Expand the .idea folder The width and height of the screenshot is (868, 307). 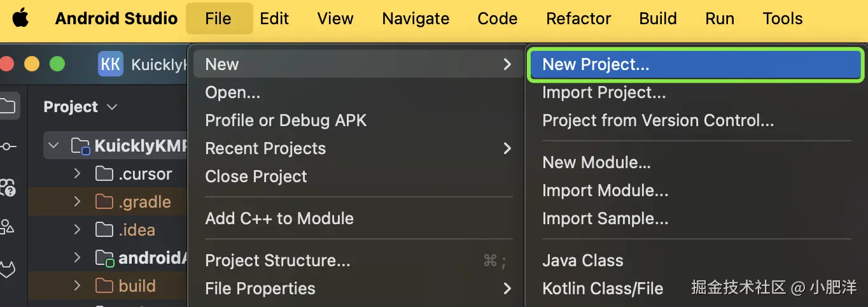(77, 230)
